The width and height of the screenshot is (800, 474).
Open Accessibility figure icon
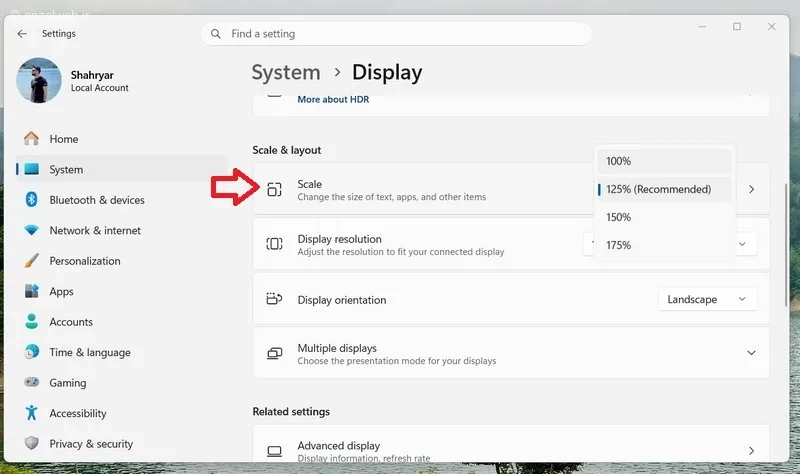pos(31,413)
